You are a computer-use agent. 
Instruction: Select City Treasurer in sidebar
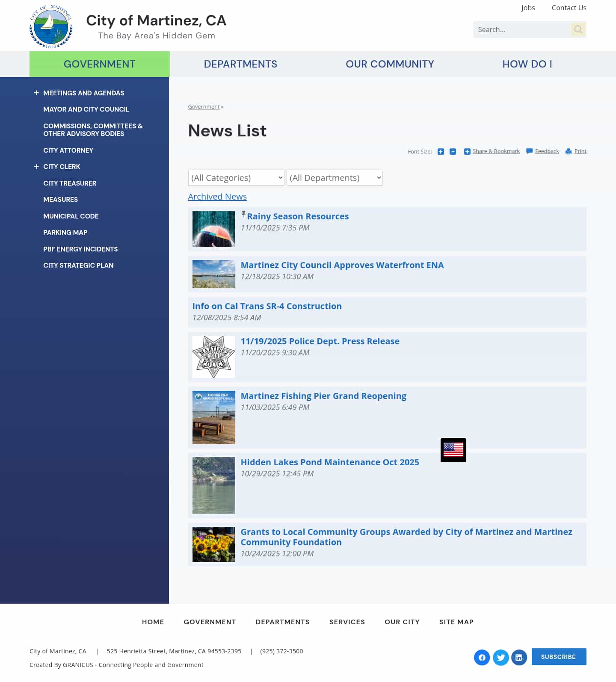pos(70,183)
